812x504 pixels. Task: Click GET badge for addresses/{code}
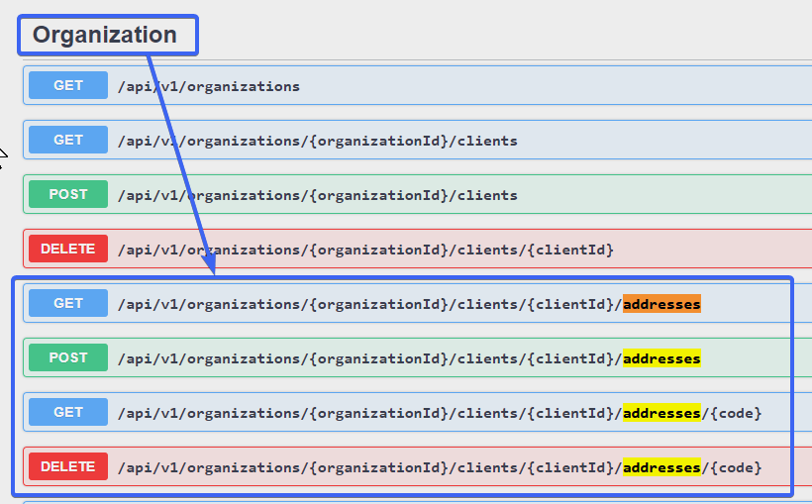(68, 412)
